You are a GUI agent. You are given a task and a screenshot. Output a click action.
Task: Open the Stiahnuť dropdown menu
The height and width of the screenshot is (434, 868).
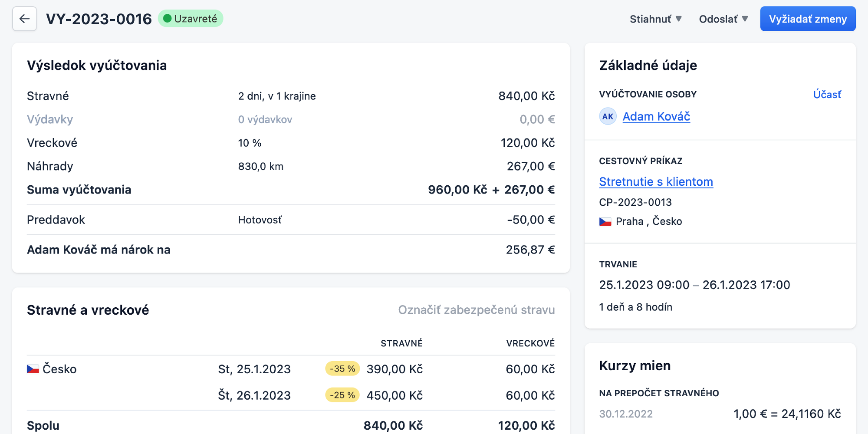click(x=655, y=19)
